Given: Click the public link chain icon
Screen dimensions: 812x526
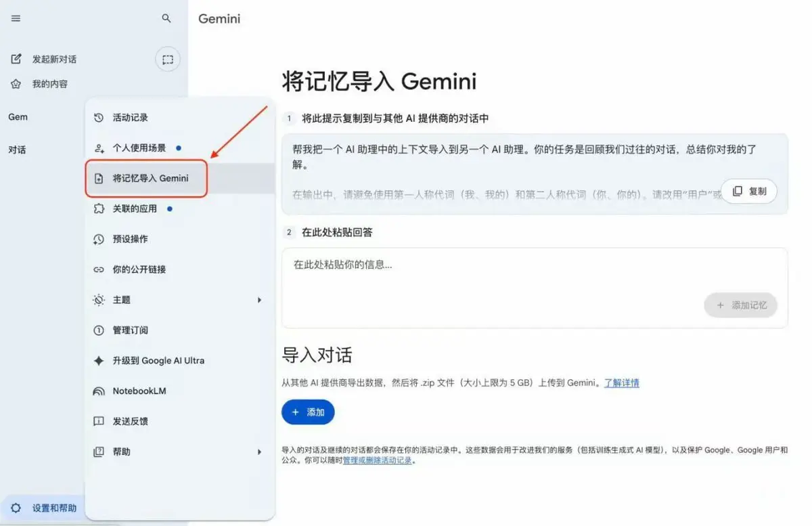Looking at the screenshot, I should [99, 269].
